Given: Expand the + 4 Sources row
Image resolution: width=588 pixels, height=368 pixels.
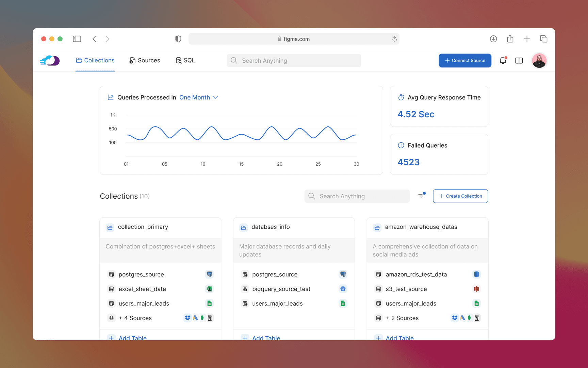Looking at the screenshot, I should pyautogui.click(x=135, y=318).
